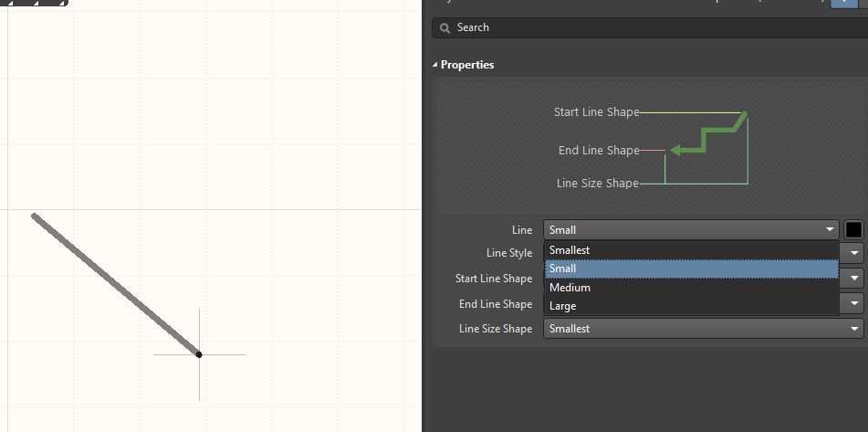Collapse the Properties section
Image resolution: width=868 pixels, height=432 pixels.
click(435, 65)
